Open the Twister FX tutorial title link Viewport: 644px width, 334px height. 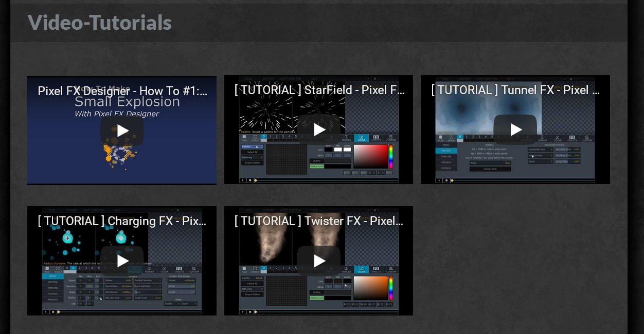(x=319, y=221)
